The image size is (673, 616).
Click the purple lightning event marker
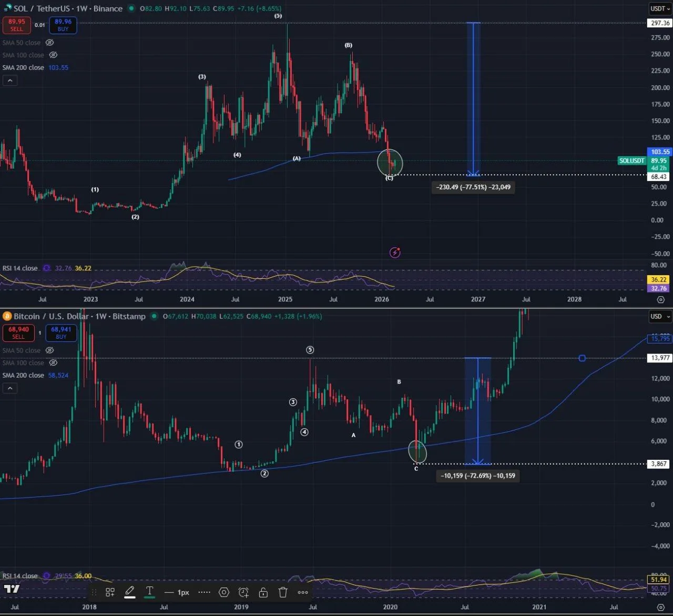pos(395,253)
